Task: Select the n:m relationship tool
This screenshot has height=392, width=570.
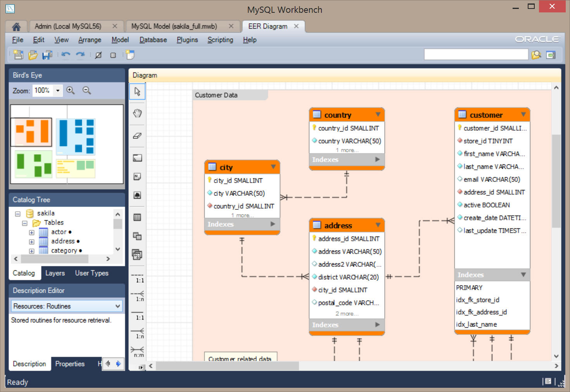Action: pos(137,352)
